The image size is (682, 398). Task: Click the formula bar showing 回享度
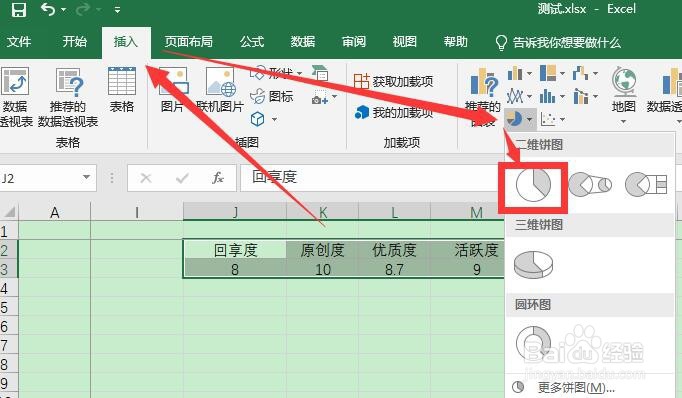[371, 177]
